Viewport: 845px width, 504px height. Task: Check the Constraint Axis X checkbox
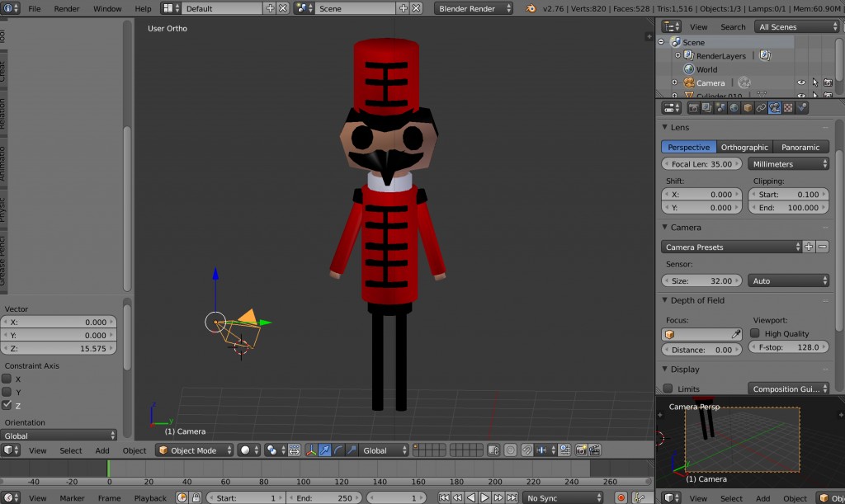tap(6, 379)
